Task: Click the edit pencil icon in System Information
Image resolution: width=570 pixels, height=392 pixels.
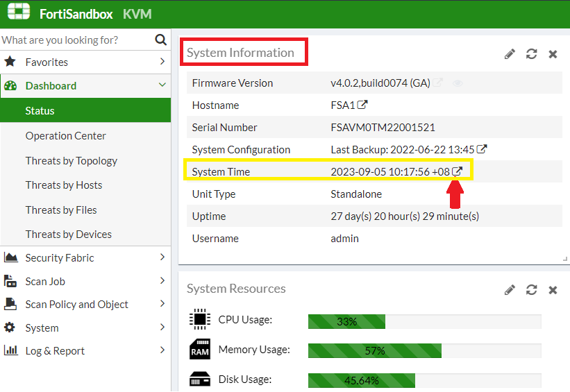Action: click(510, 54)
